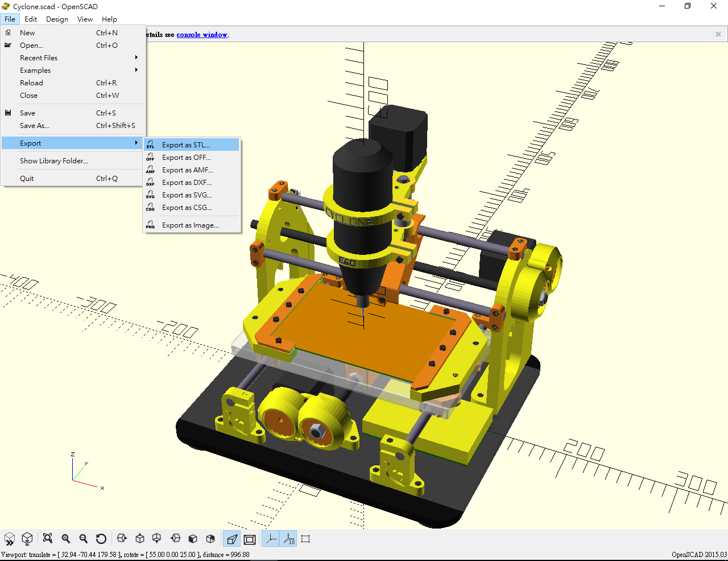The image size is (728, 561).
Task: Dismiss the notification bar with X
Action: point(718,34)
